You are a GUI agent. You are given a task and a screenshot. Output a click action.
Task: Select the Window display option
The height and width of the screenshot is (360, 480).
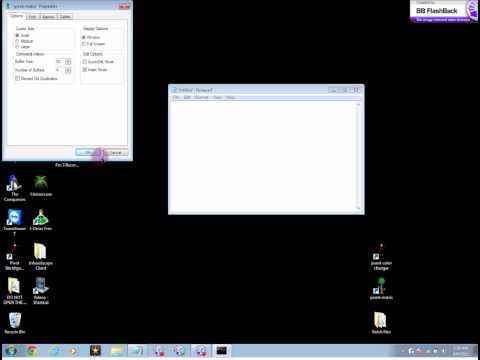pos(84,37)
